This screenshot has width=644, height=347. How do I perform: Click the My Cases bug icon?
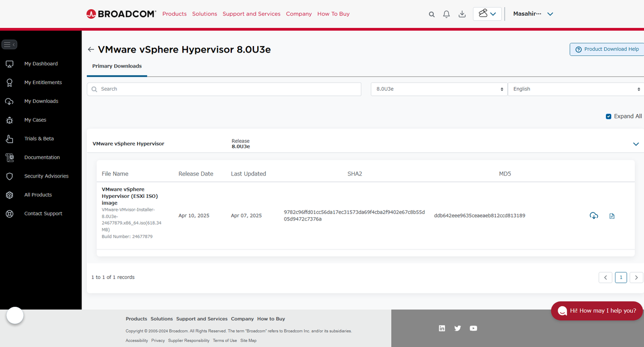pyautogui.click(x=9, y=120)
